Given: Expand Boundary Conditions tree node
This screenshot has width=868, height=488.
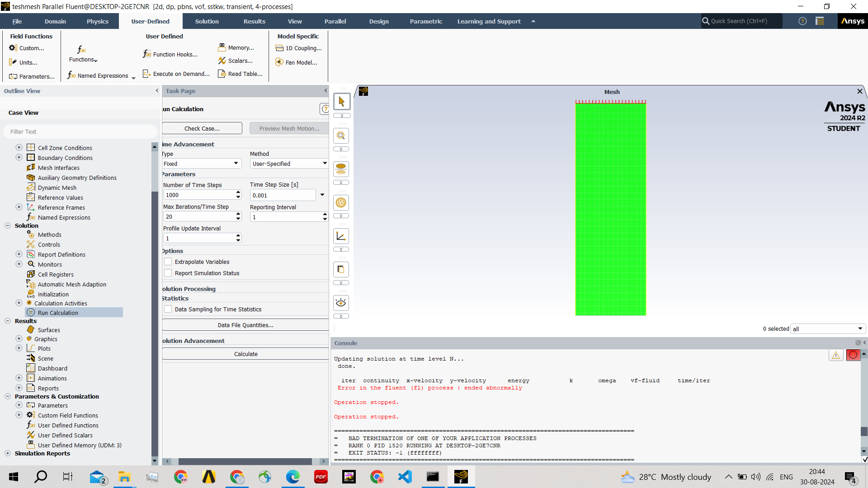Looking at the screenshot, I should [19, 158].
